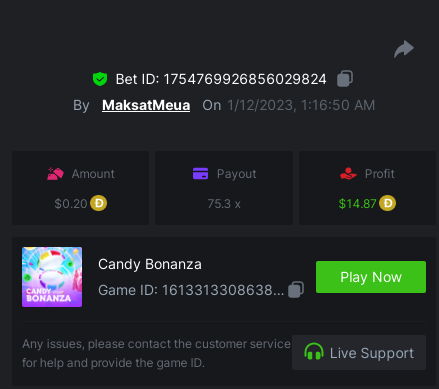439x389 pixels.
Task: Copy the Bet ID using copy icon
Action: 345,79
